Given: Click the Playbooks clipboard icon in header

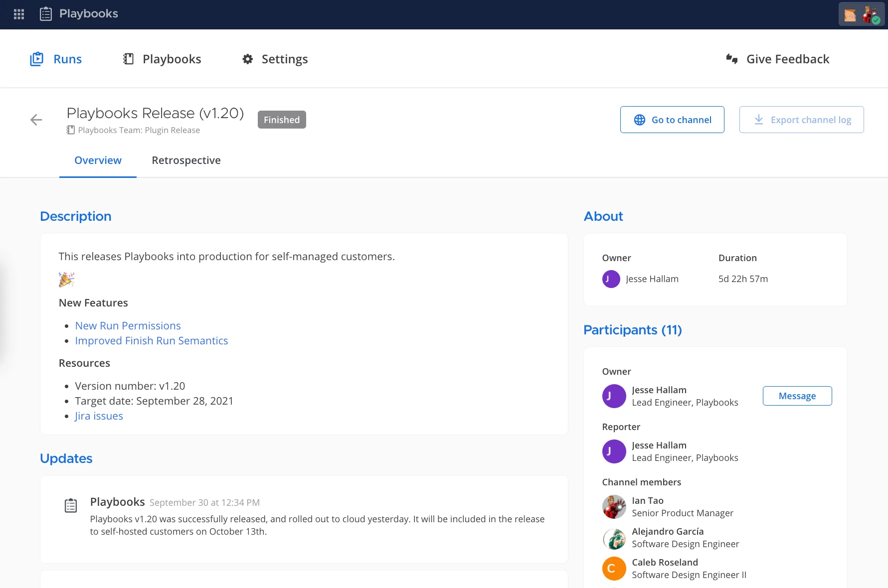Looking at the screenshot, I should pyautogui.click(x=46, y=14).
